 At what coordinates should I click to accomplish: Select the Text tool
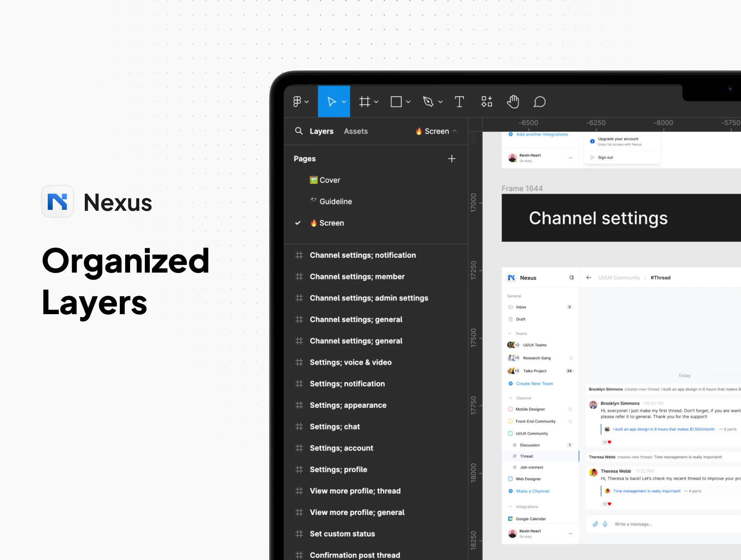pos(459,102)
